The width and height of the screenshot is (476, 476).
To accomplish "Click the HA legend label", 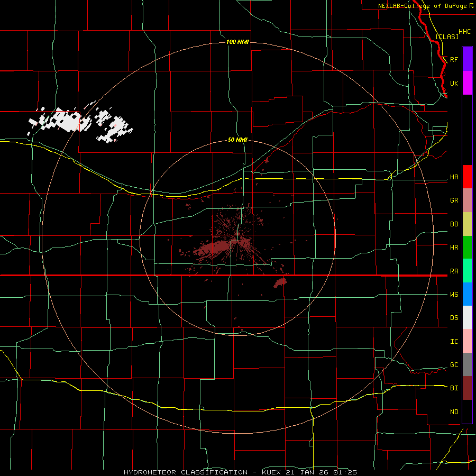I will tap(454, 177).
